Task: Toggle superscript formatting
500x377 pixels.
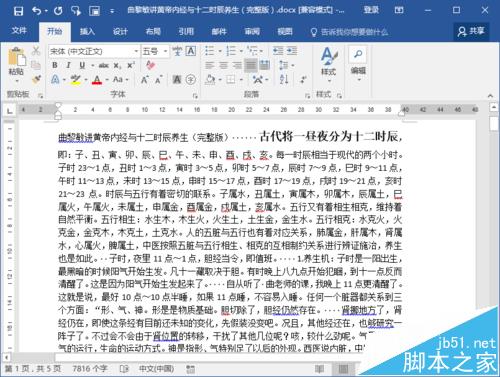Action: click(131, 65)
